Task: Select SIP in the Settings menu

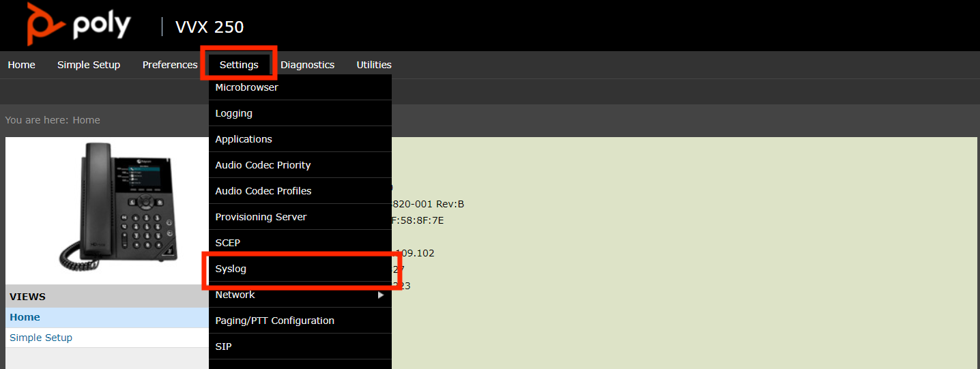Action: 300,346
